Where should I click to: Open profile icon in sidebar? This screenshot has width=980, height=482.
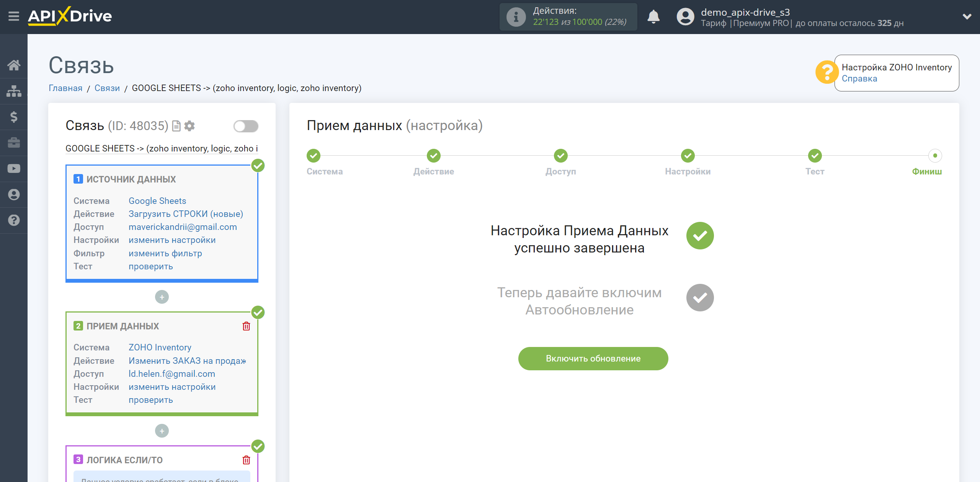(x=14, y=194)
